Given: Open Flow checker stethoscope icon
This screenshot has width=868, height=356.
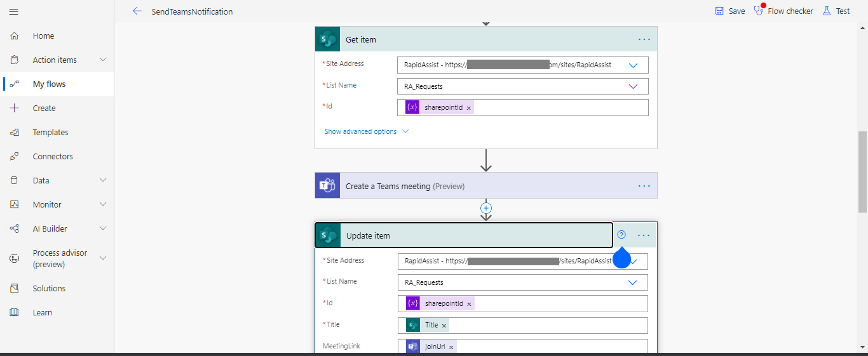Looking at the screenshot, I should (759, 11).
